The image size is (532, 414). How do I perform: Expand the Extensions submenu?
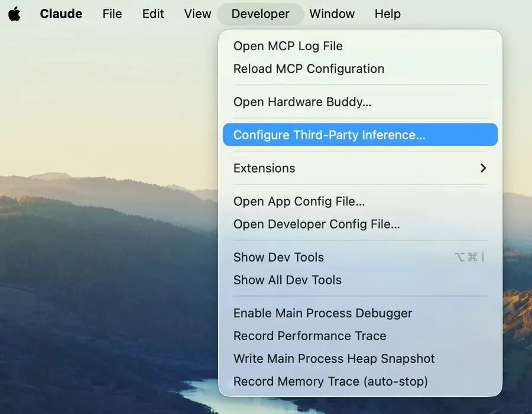click(x=360, y=168)
